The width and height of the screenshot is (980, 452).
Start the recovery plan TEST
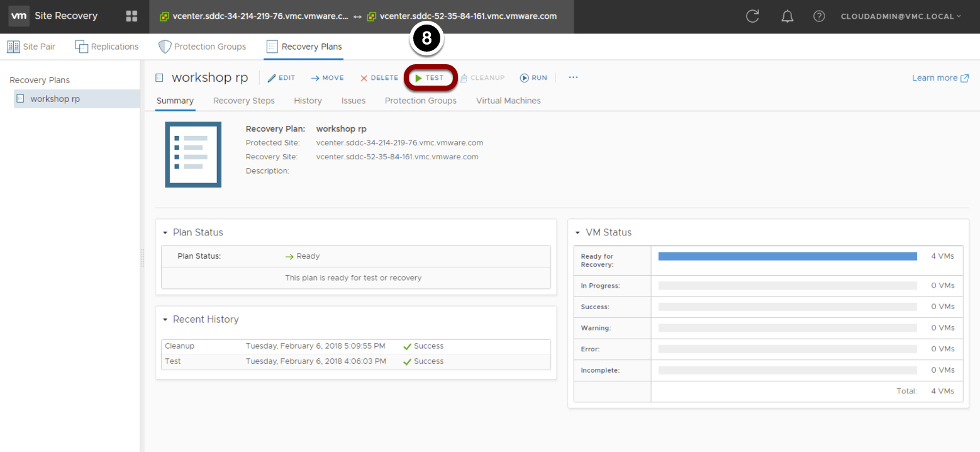click(430, 78)
